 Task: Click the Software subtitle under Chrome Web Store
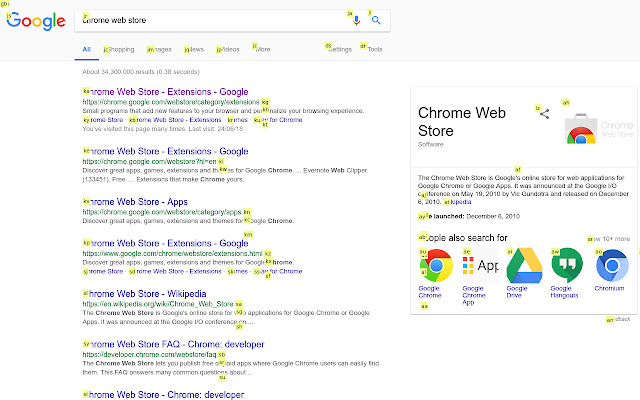pyautogui.click(x=431, y=144)
